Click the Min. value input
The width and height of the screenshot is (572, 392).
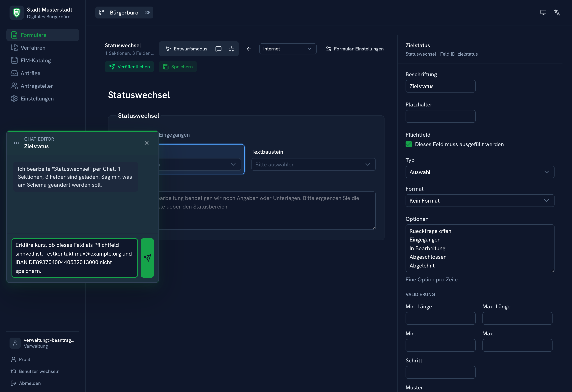[440, 345]
